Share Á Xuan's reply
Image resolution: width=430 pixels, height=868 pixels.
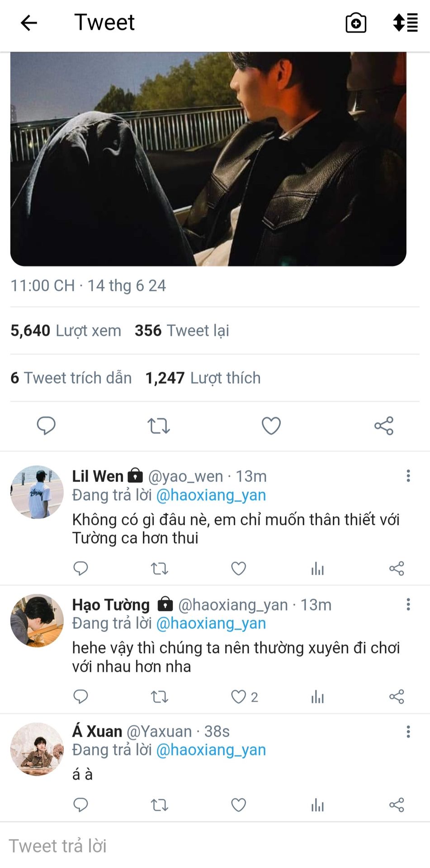[397, 805]
